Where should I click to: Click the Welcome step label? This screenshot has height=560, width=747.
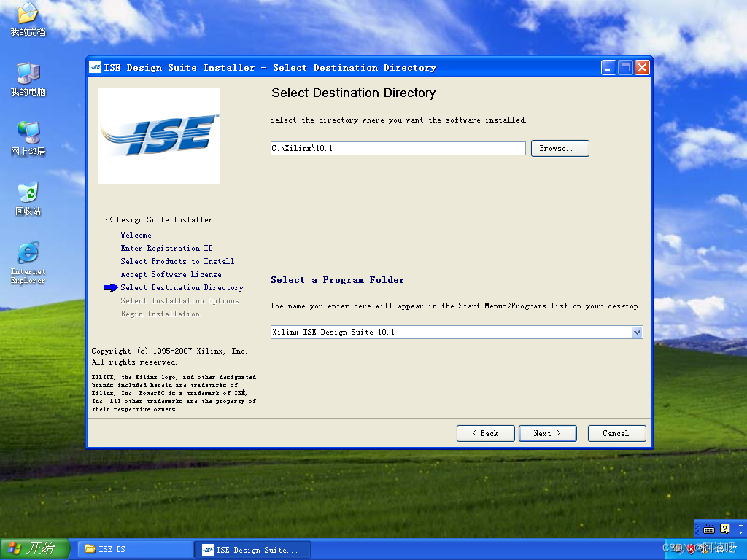(x=136, y=235)
